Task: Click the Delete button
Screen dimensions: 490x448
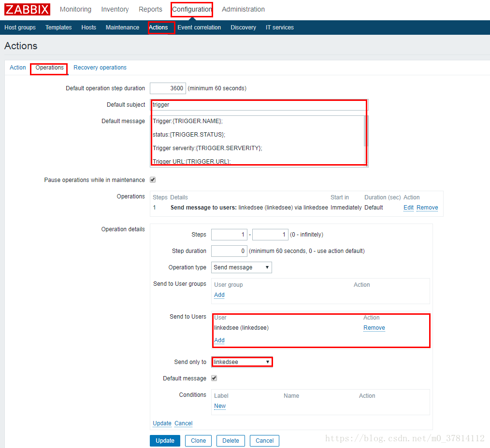Action: tap(231, 441)
